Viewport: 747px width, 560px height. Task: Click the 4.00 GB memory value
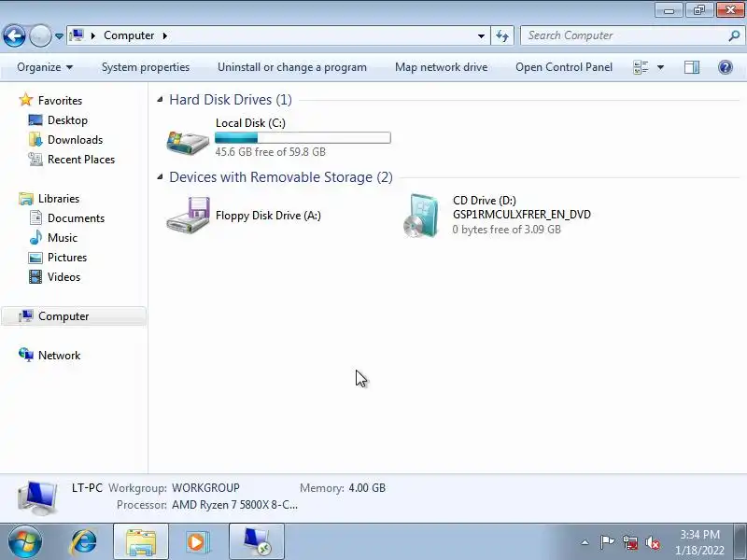[367, 488]
